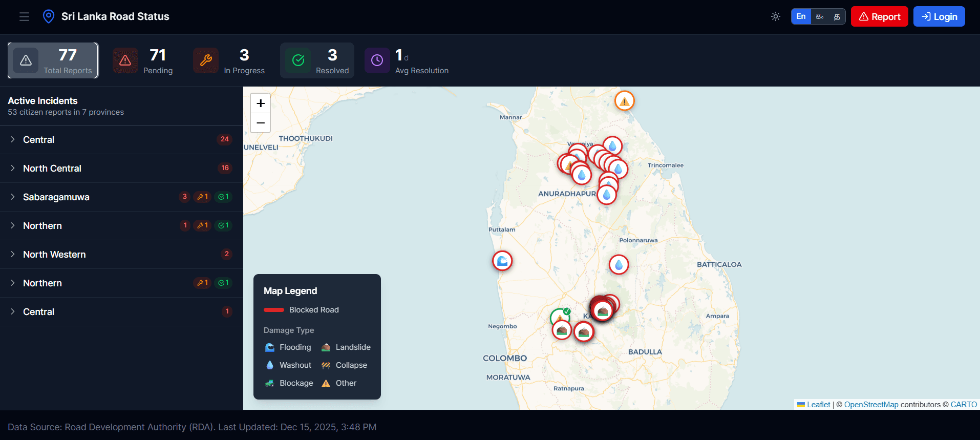Filter by Pending warning icon
Image resolution: width=980 pixels, height=440 pixels.
(125, 60)
